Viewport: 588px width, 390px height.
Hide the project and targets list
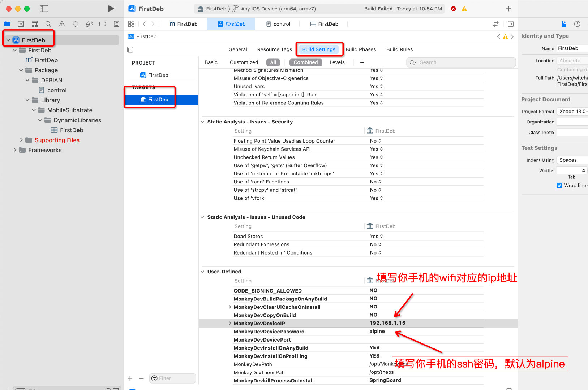point(130,49)
